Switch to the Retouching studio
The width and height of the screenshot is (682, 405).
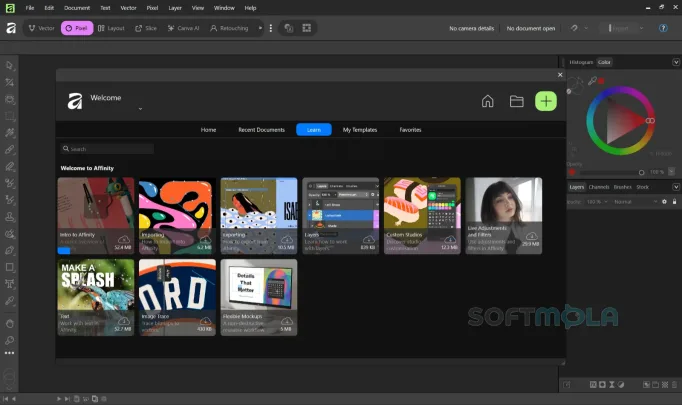click(229, 28)
